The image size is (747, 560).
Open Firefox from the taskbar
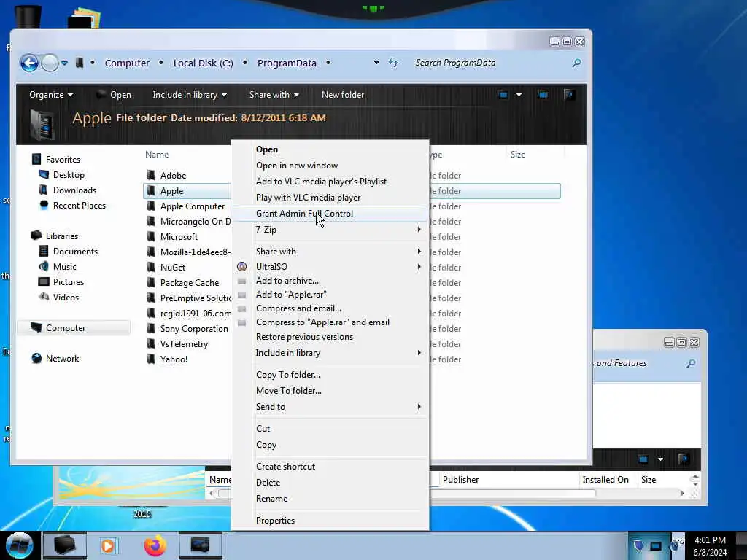tap(155, 545)
